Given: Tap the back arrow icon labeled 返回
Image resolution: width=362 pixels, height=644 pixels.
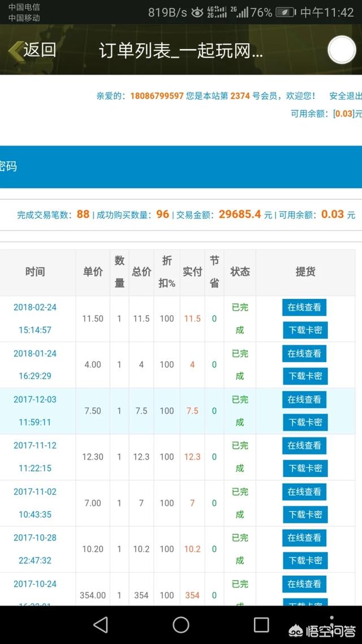Looking at the screenshot, I should point(31,50).
